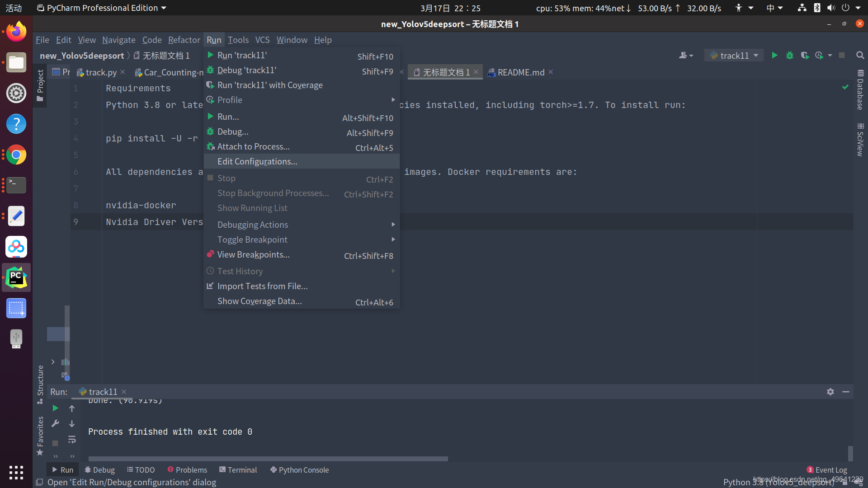Viewport: 868px width, 488px height.
Task: Open the Event Log
Action: click(x=827, y=470)
